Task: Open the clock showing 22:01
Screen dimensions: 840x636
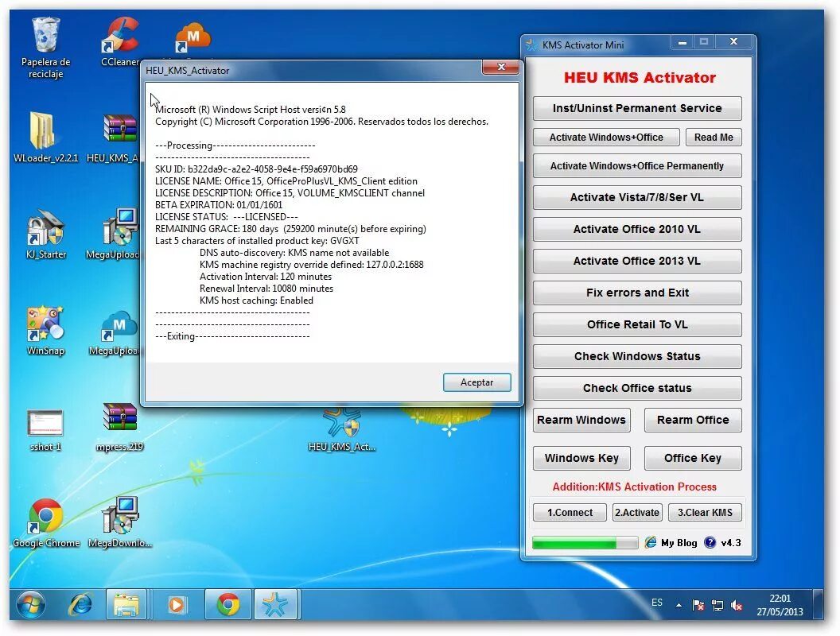Action: [780, 605]
